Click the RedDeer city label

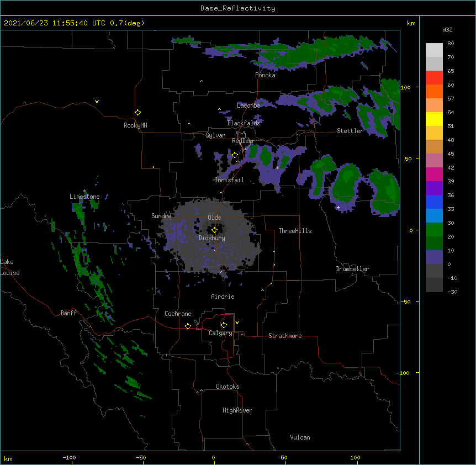coord(243,141)
